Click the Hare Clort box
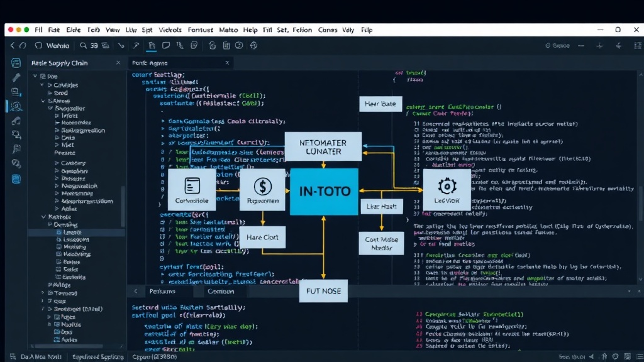The width and height of the screenshot is (644, 362). (262, 237)
